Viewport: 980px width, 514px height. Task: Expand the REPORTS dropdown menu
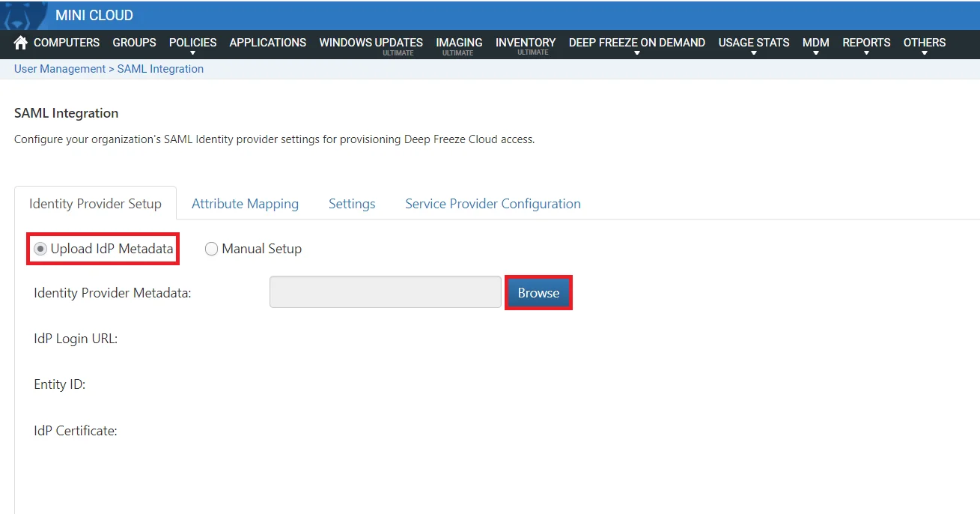pyautogui.click(x=865, y=43)
